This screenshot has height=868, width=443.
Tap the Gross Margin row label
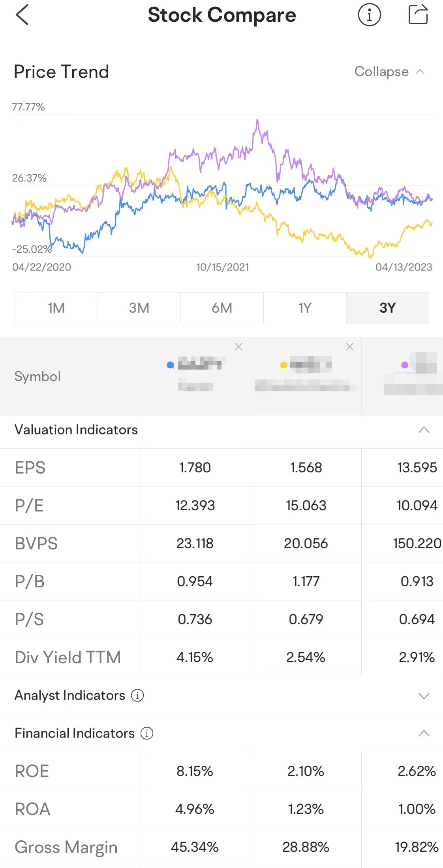[x=66, y=847]
